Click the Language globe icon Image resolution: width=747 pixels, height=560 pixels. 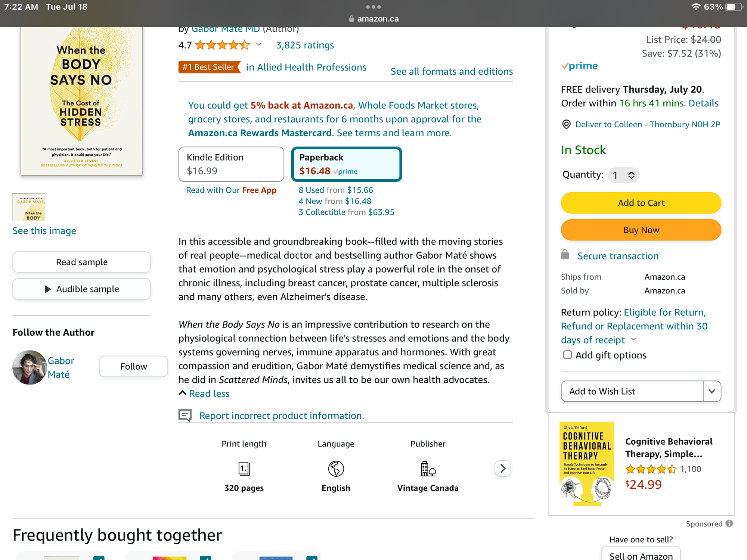point(336,468)
